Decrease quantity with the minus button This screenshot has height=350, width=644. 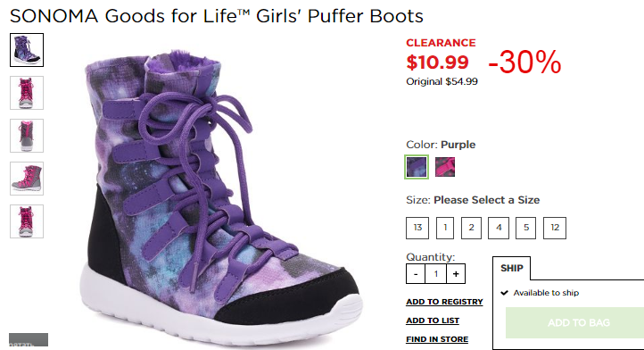(416, 274)
